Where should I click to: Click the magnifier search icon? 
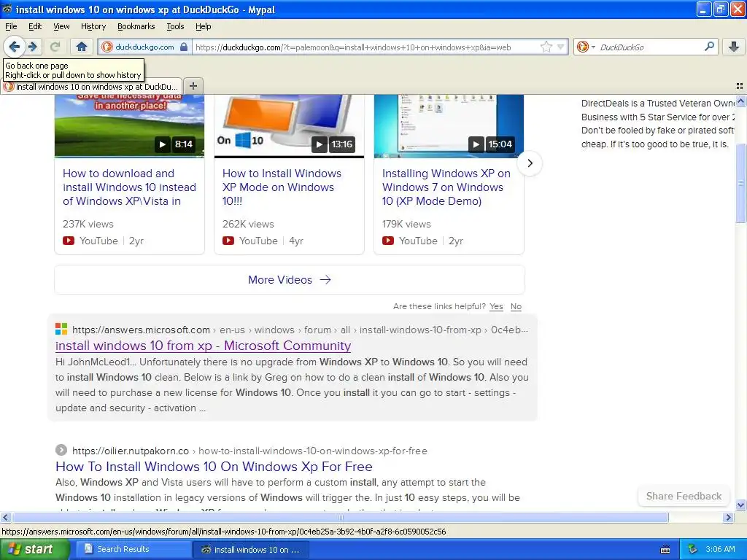coord(709,47)
